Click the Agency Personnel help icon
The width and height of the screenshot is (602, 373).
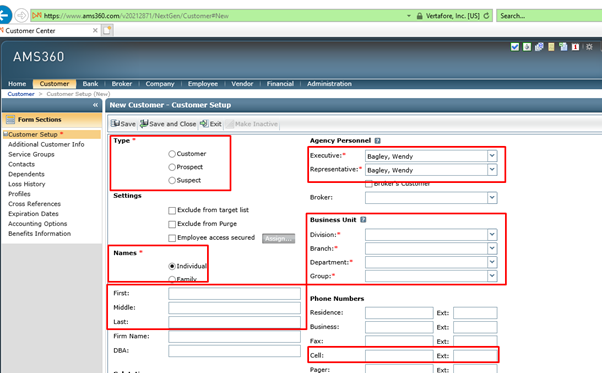377,141
